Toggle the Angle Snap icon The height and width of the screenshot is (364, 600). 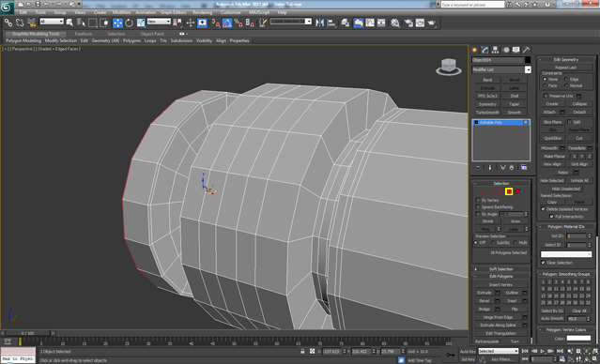(x=227, y=23)
